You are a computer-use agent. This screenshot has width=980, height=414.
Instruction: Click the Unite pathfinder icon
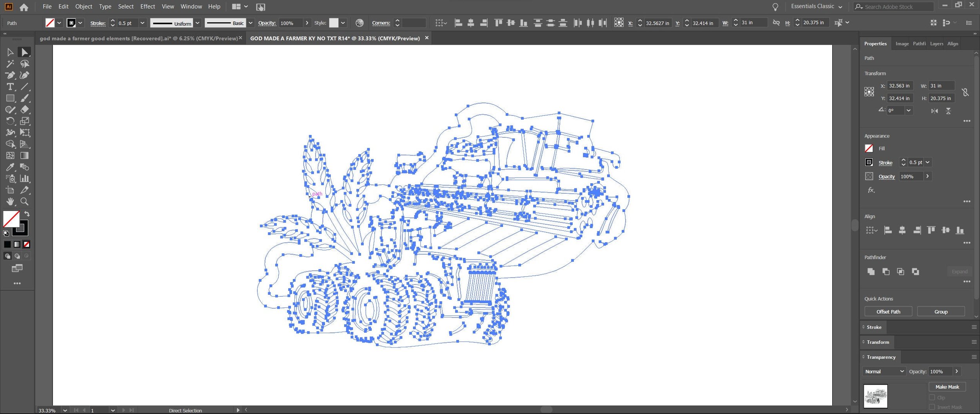871,271
